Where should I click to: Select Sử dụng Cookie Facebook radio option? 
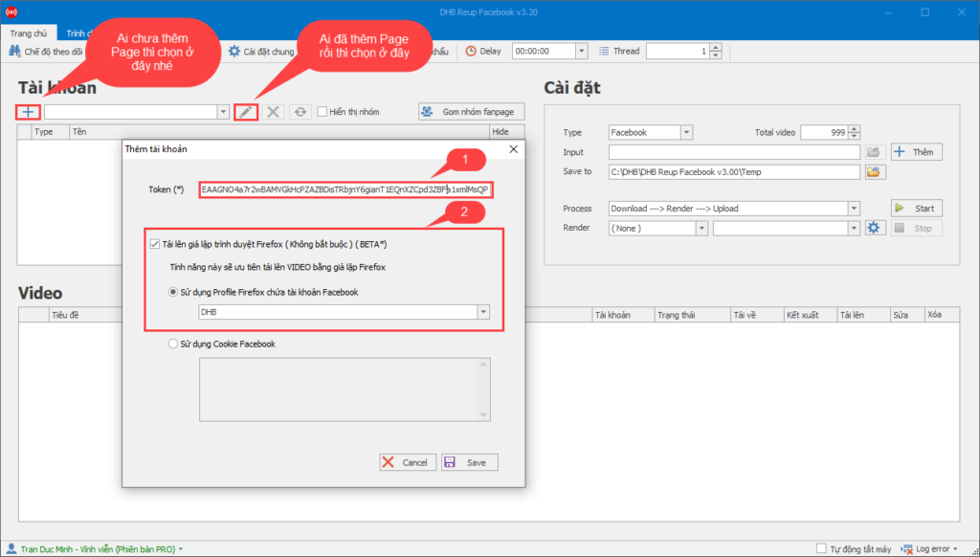pos(173,344)
